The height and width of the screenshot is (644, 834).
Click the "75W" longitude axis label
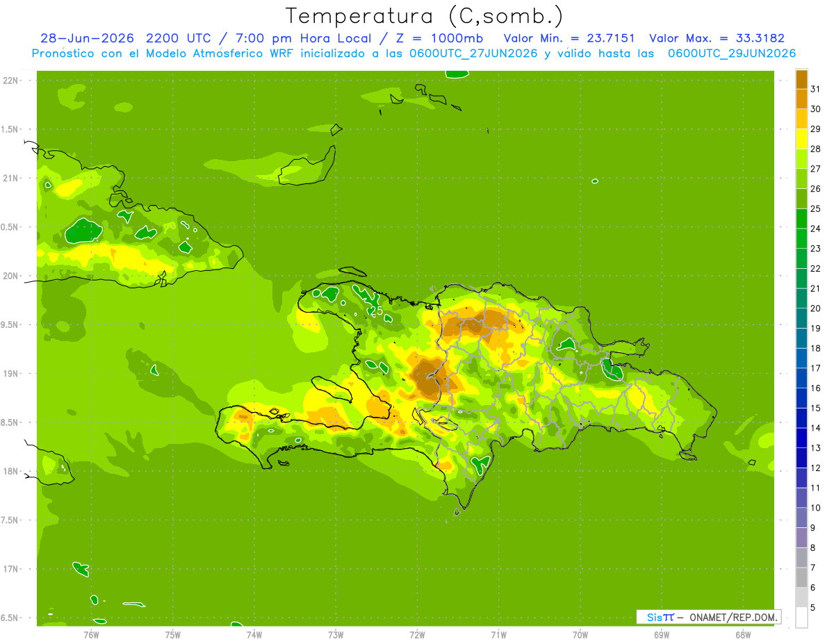click(173, 635)
